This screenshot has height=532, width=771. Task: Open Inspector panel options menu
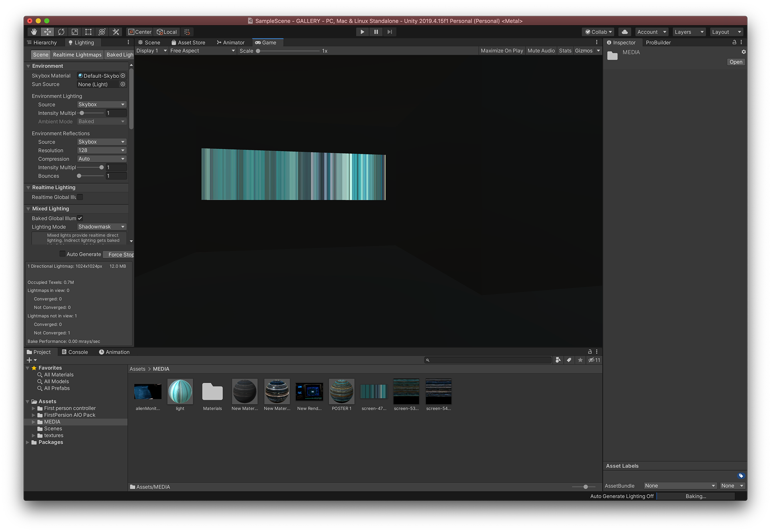point(741,42)
